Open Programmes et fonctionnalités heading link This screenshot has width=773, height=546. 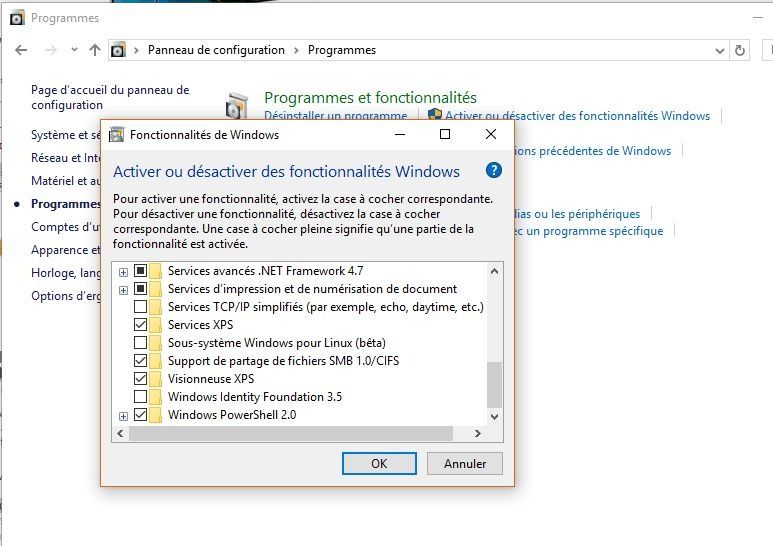370,98
